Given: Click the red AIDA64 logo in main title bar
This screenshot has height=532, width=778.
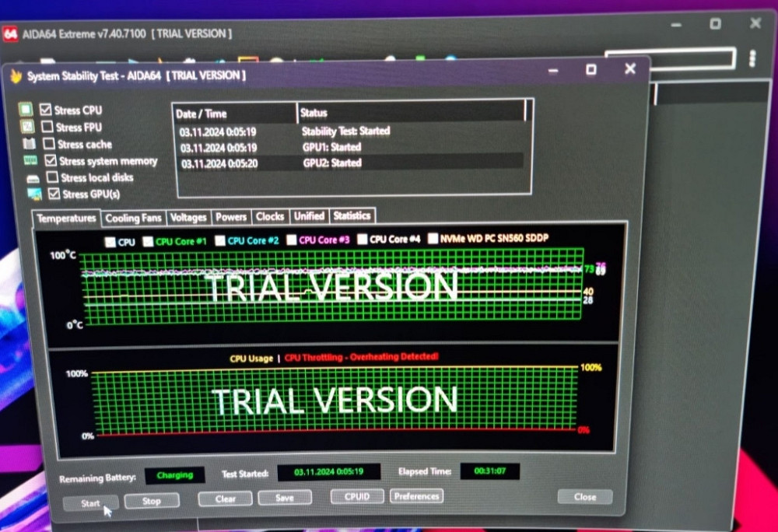Looking at the screenshot, I should (x=10, y=34).
